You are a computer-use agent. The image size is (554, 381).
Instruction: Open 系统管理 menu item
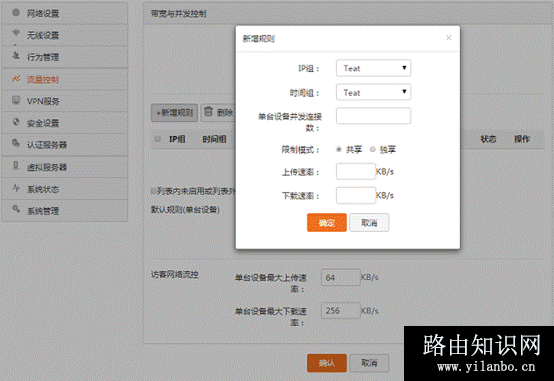(x=65, y=211)
